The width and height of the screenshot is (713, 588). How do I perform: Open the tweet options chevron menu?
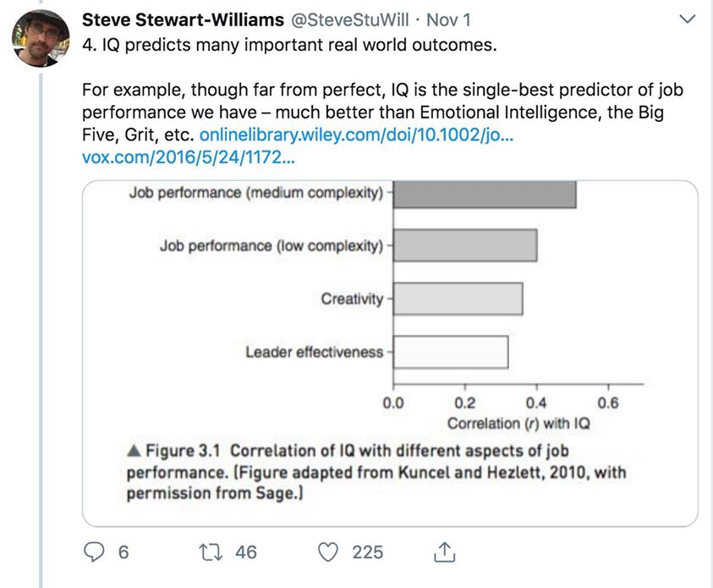point(688,19)
